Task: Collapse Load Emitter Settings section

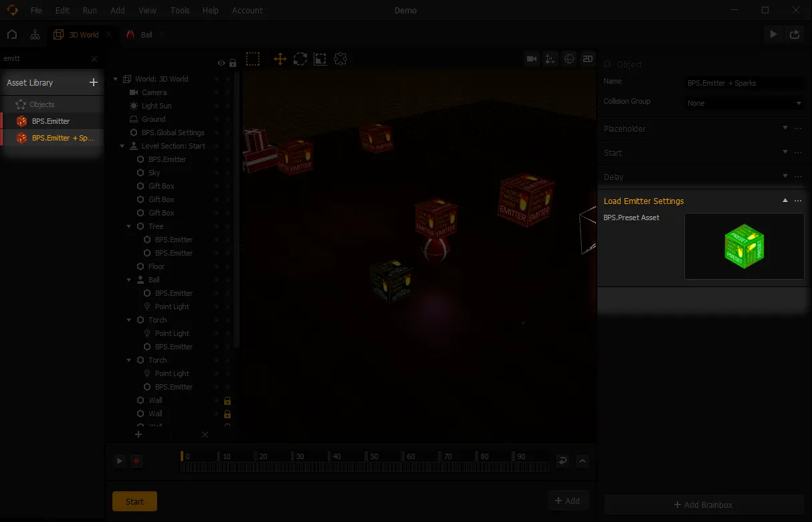Action: pyautogui.click(x=785, y=201)
